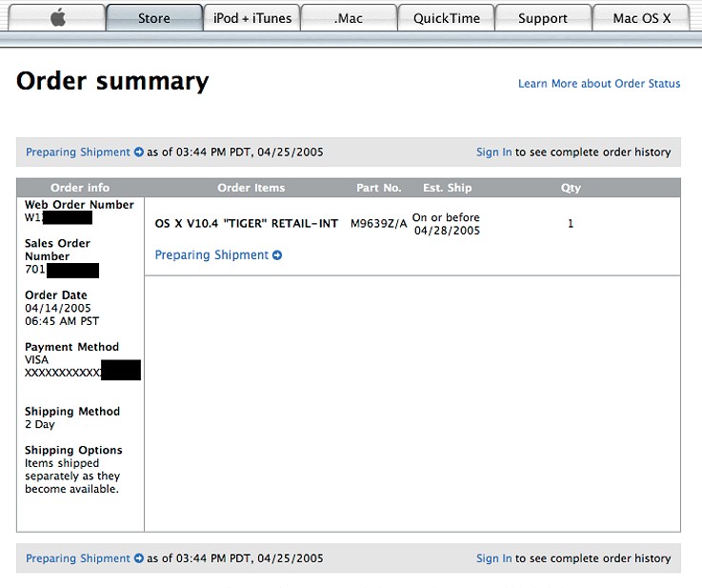The width and height of the screenshot is (702, 588).
Task: Select the QuickTime tab
Action: point(447,18)
